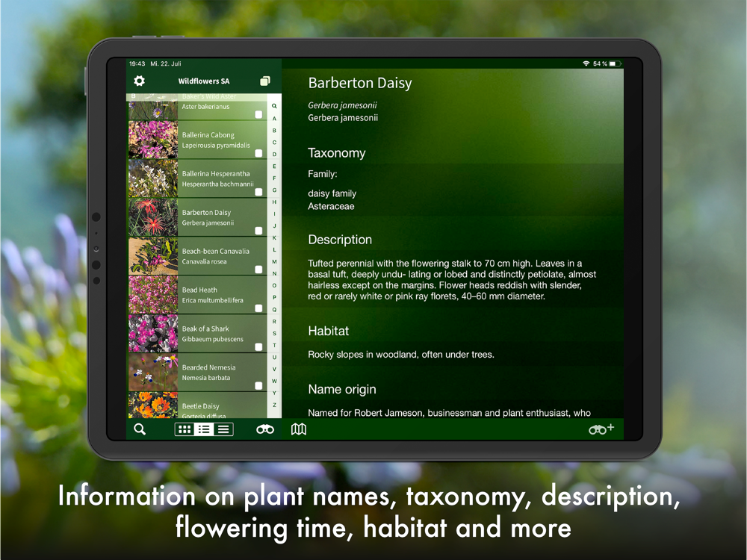Check the Bead Heath checkbox
The width and height of the screenshot is (747, 560).
click(x=258, y=308)
